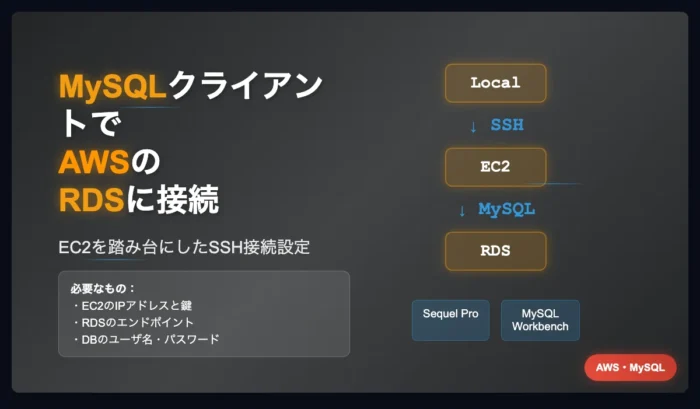
Task: Click the RDS node box
Action: pyautogui.click(x=496, y=251)
